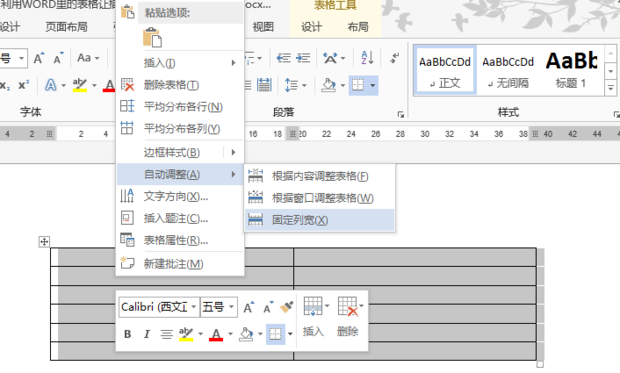The image size is (620, 373).
Task: Click the distributed alignment icon
Action: click(x=264, y=85)
